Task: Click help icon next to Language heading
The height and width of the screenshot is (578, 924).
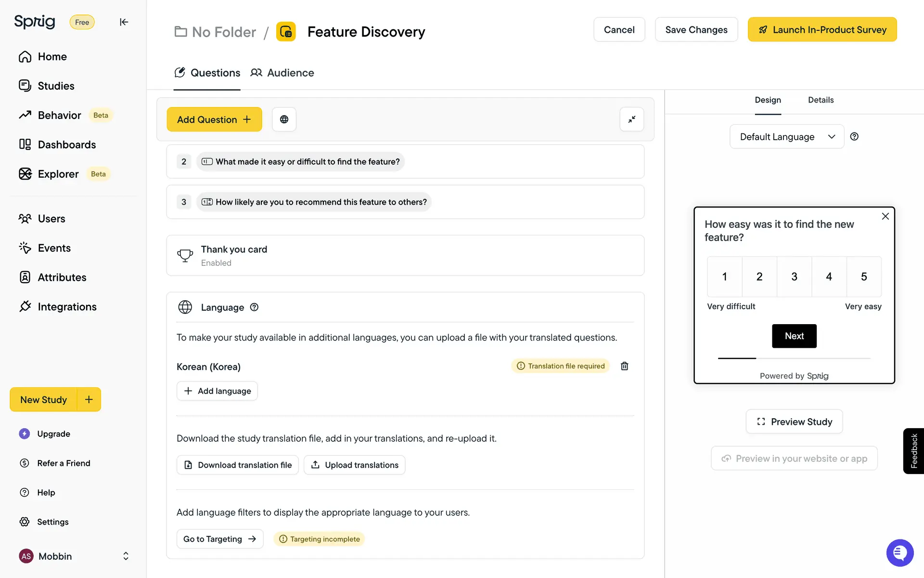Action: (x=254, y=307)
